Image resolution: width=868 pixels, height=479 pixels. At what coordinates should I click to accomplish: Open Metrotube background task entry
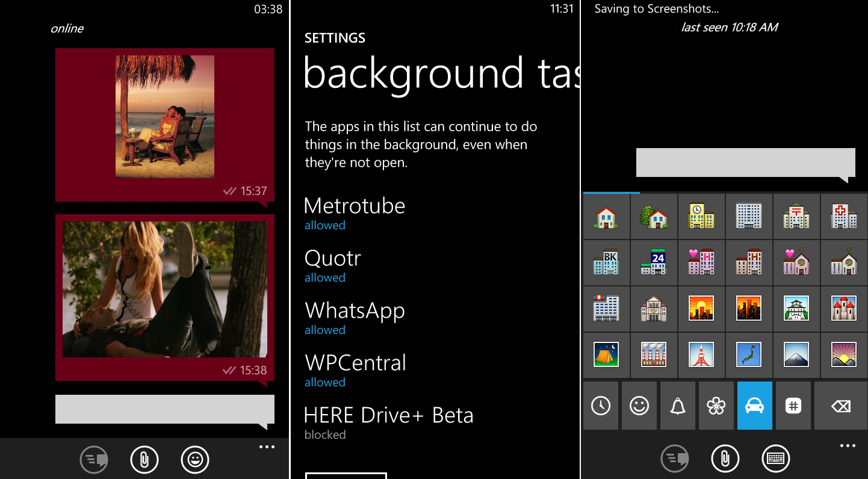[355, 213]
